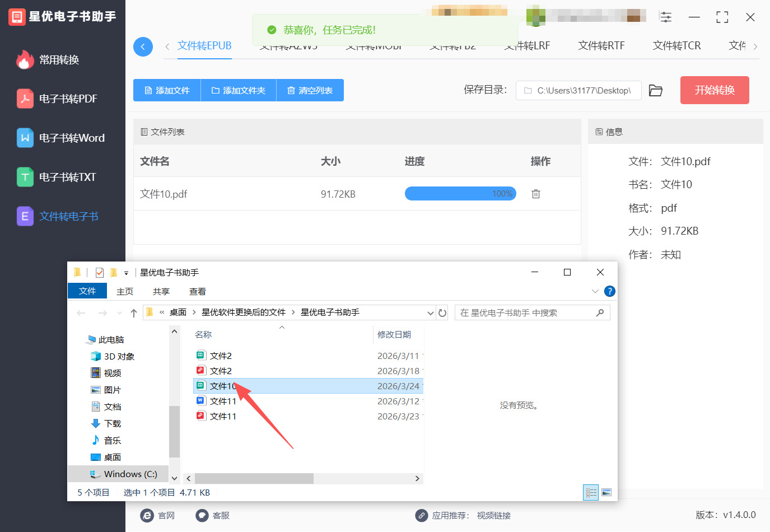
Task: Click the help icon in Explorer ribbon
Action: click(x=610, y=291)
